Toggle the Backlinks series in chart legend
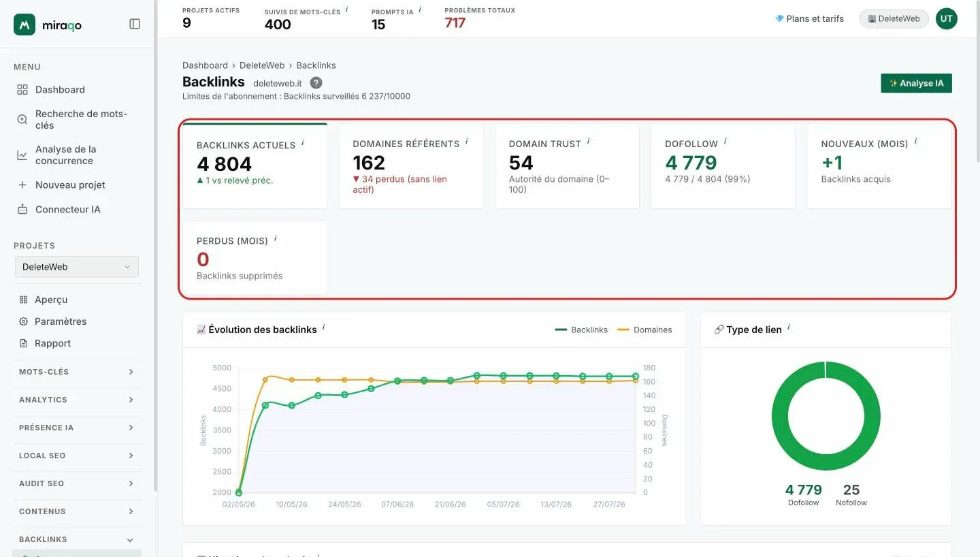The height and width of the screenshot is (557, 980). click(581, 330)
